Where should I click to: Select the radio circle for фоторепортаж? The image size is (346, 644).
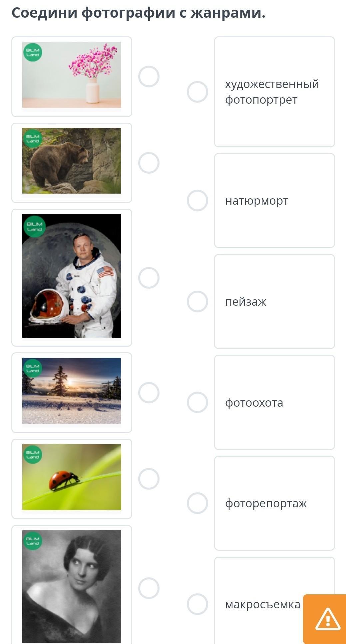197,503
